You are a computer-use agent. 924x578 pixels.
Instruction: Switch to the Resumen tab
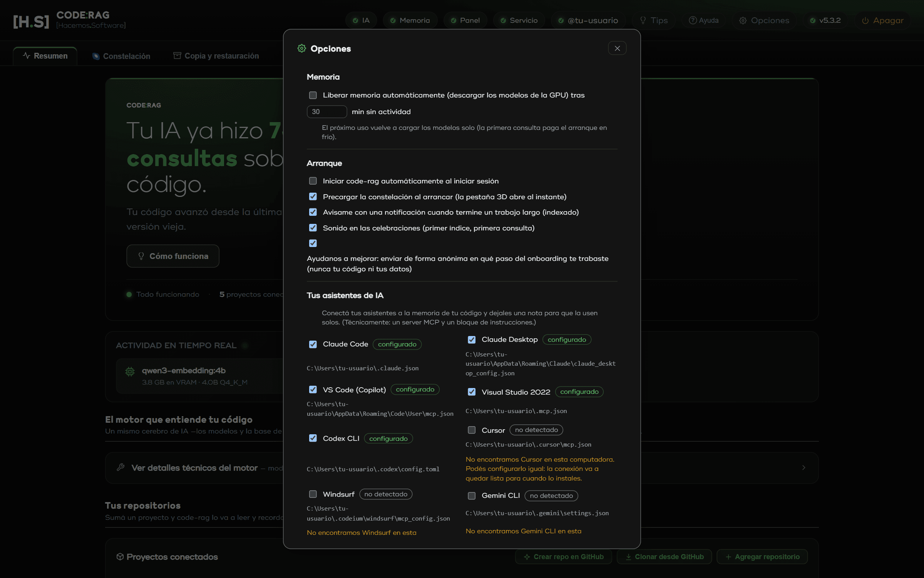pyautogui.click(x=45, y=56)
